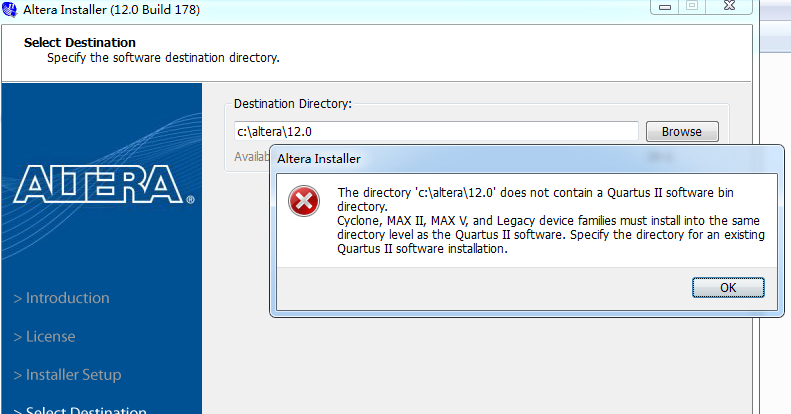Image resolution: width=791 pixels, height=414 pixels.
Task: Select the License step in the sidebar
Action: (44, 336)
